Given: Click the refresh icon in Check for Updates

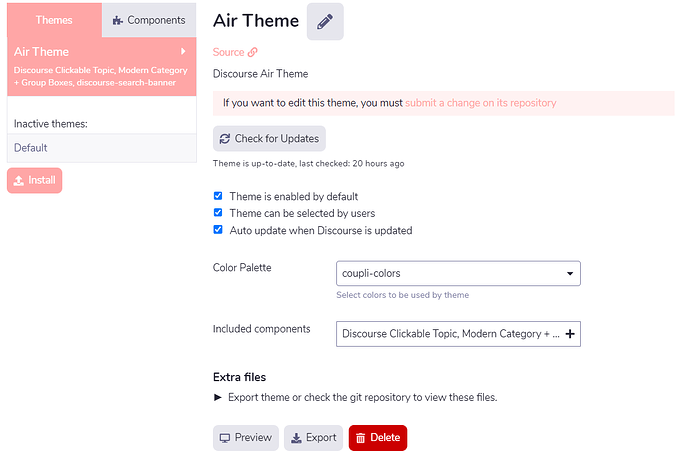Looking at the screenshot, I should point(225,139).
